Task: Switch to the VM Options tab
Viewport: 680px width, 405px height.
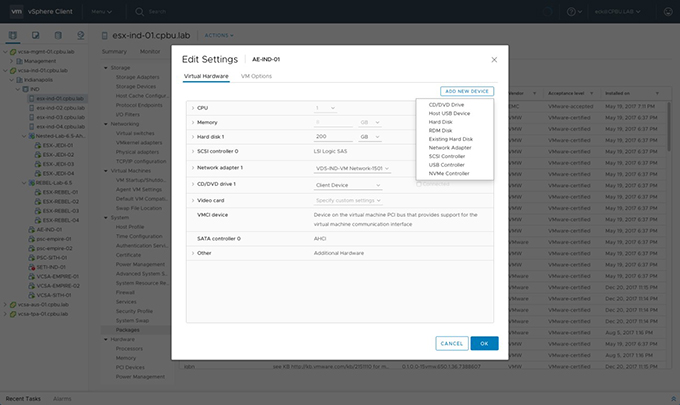Action: click(x=256, y=76)
